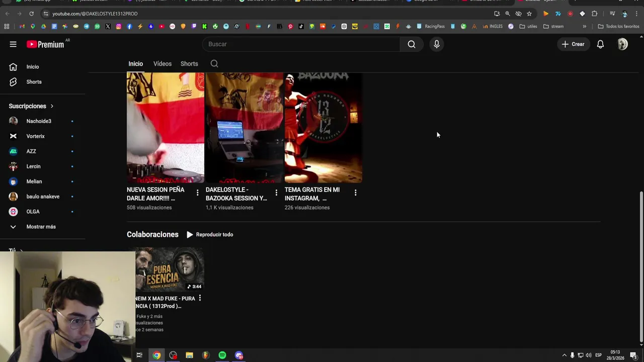Play the PURA ESENCIA video thumbnail
The image size is (644, 362).
[x=170, y=269]
